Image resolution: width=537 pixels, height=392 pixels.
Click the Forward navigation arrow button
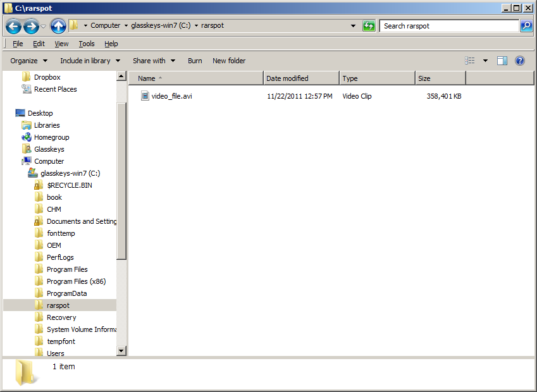click(30, 26)
